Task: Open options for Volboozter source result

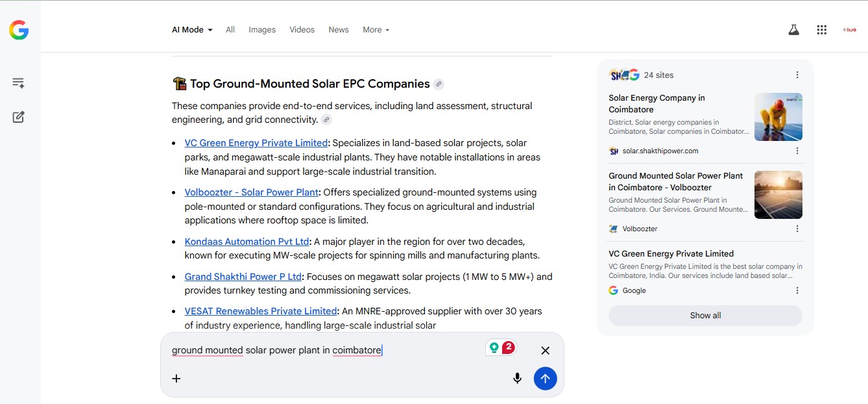Action: (x=797, y=229)
